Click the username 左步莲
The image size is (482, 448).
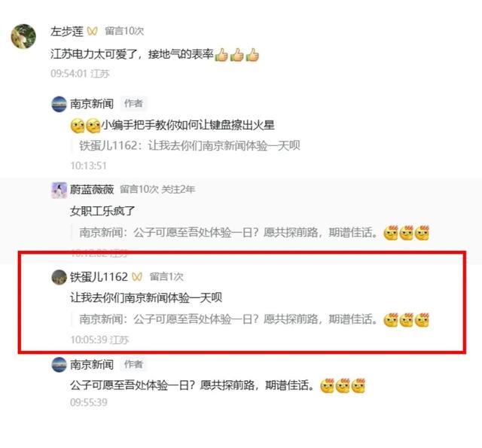pos(67,31)
